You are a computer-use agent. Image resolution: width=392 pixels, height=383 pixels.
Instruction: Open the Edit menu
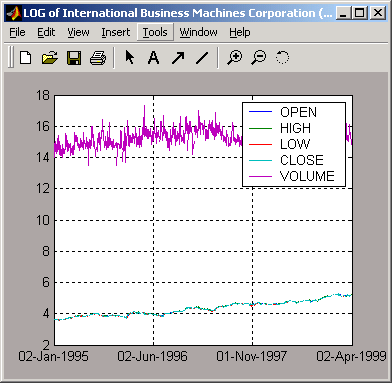pos(46,32)
